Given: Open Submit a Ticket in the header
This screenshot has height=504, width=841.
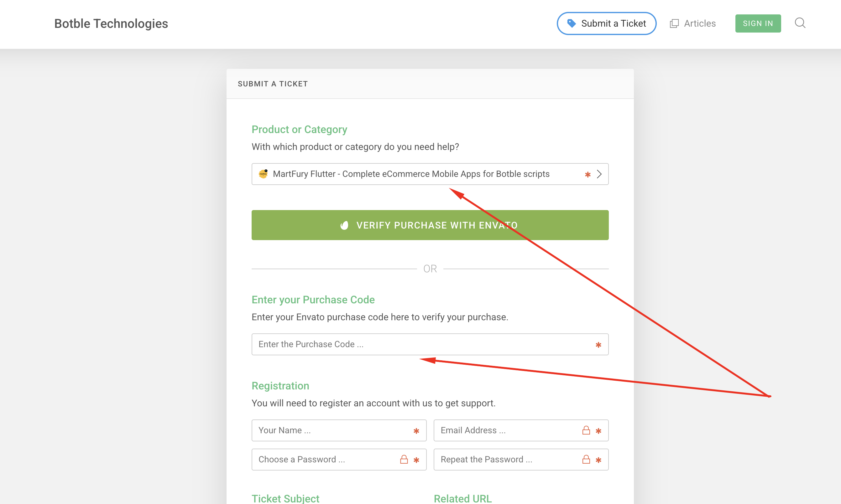Looking at the screenshot, I should (606, 23).
